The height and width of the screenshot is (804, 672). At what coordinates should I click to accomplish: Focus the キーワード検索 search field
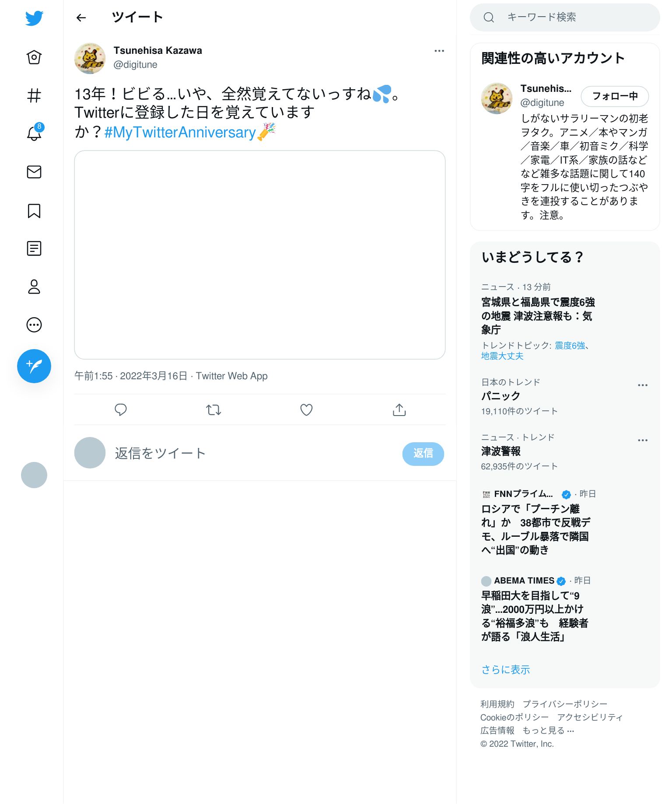pos(564,17)
